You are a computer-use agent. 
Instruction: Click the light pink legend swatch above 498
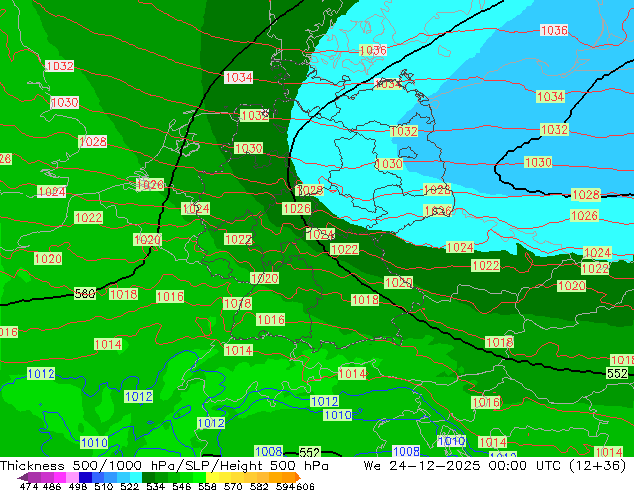pos(72,477)
